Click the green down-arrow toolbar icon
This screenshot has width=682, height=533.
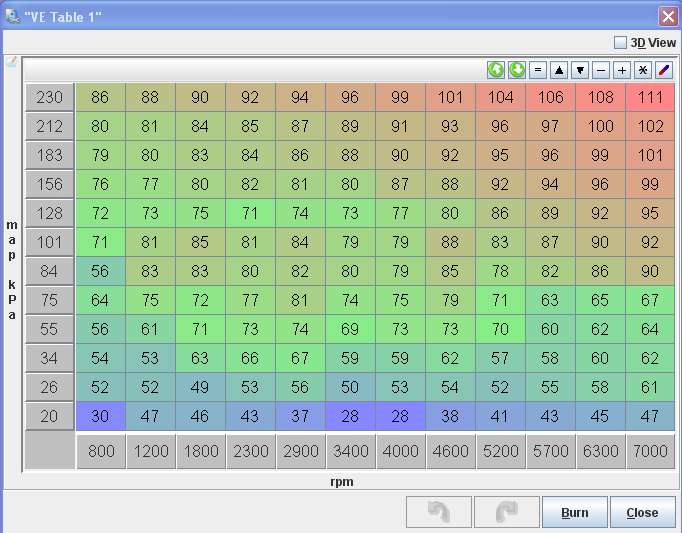pyautogui.click(x=517, y=70)
